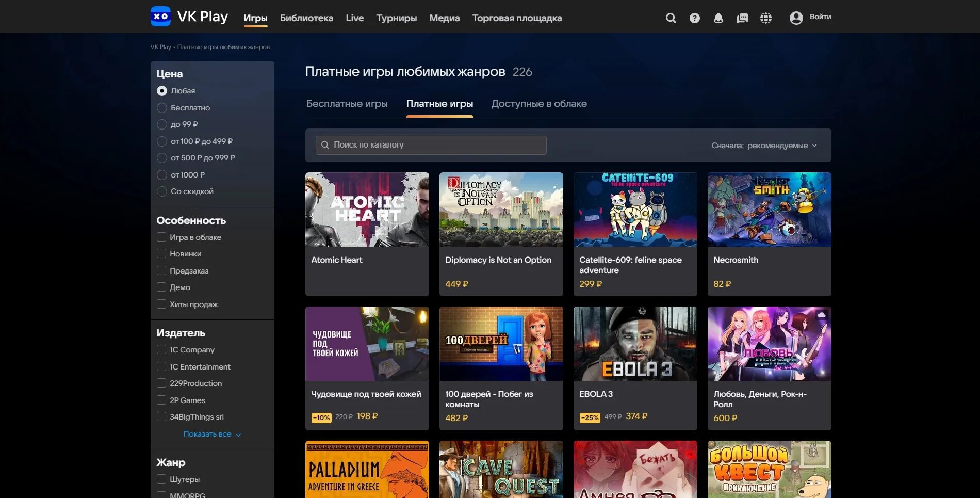This screenshot has width=980, height=498.
Task: Open the Библиотека menu item
Action: coord(306,18)
